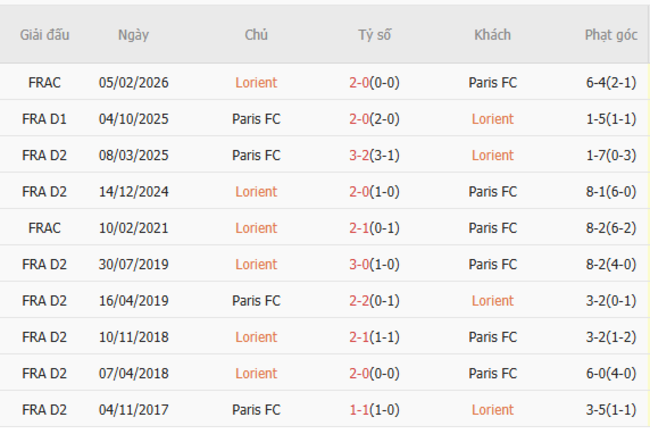The height and width of the screenshot is (434, 650).
Task: Click the Phạt góc column header
Action: (x=610, y=35)
